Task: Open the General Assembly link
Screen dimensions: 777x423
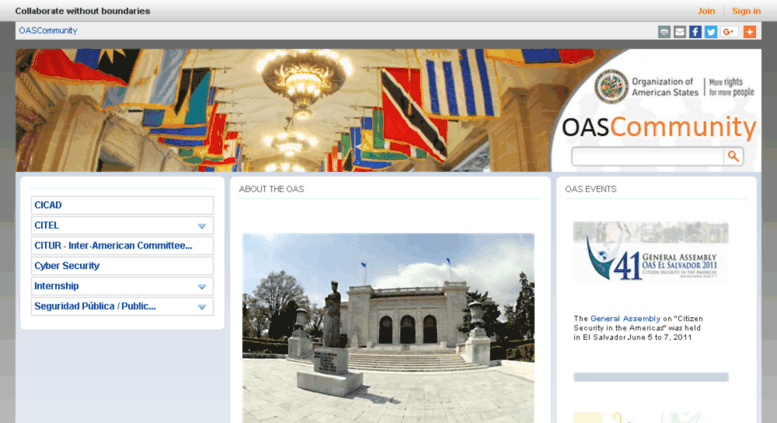Action: (625, 318)
